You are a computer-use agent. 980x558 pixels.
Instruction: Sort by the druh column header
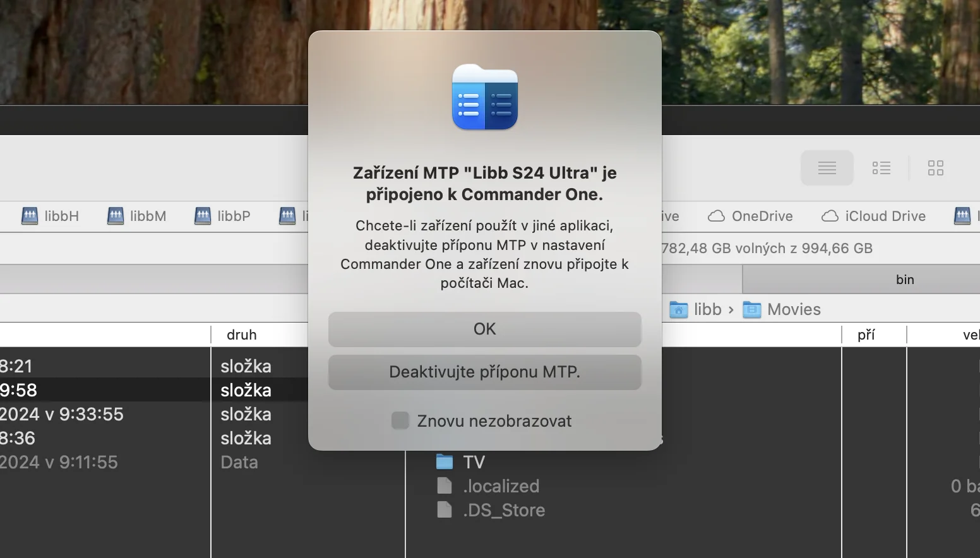[x=242, y=335]
